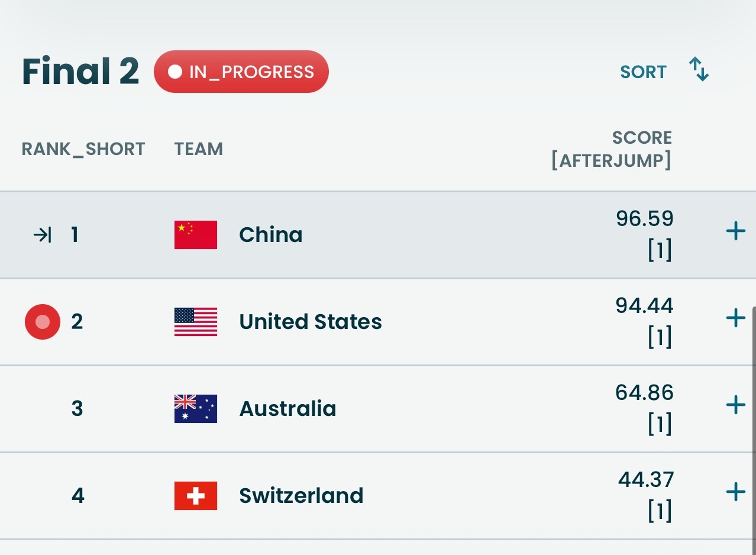Select the China team name
756x555 pixels.
coord(270,235)
